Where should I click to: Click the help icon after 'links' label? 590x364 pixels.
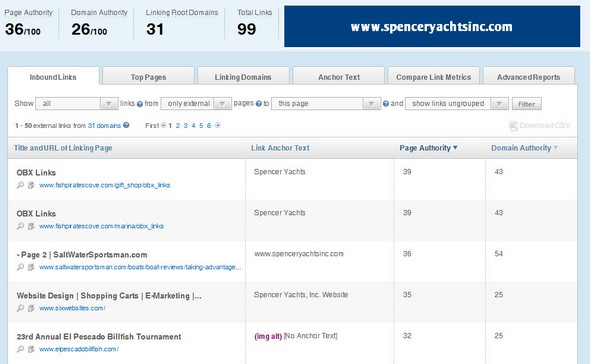point(140,104)
